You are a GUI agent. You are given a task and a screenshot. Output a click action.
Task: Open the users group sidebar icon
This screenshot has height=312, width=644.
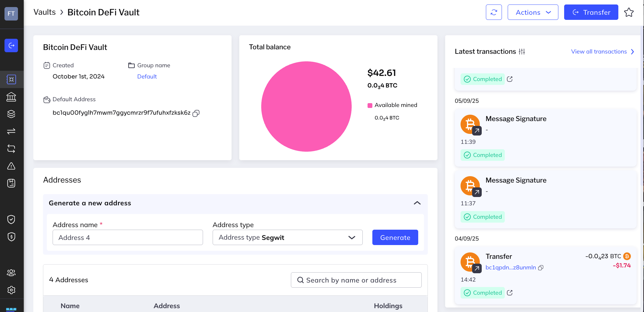[x=11, y=273]
